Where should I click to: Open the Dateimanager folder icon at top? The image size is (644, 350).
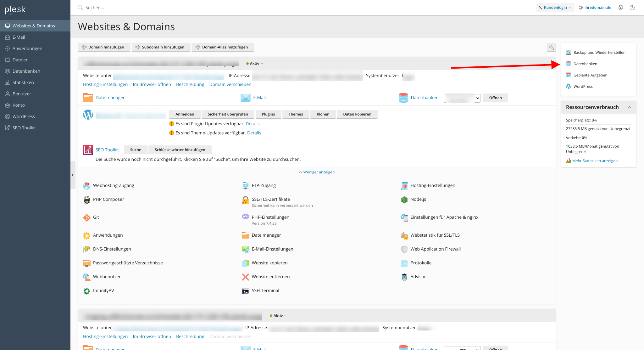pos(88,98)
